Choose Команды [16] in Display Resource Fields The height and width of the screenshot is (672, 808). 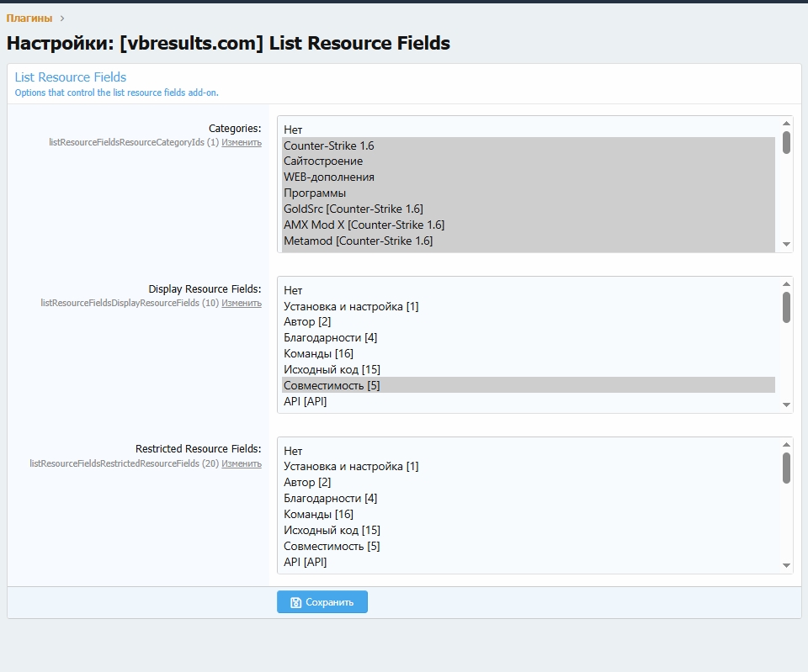(x=318, y=353)
